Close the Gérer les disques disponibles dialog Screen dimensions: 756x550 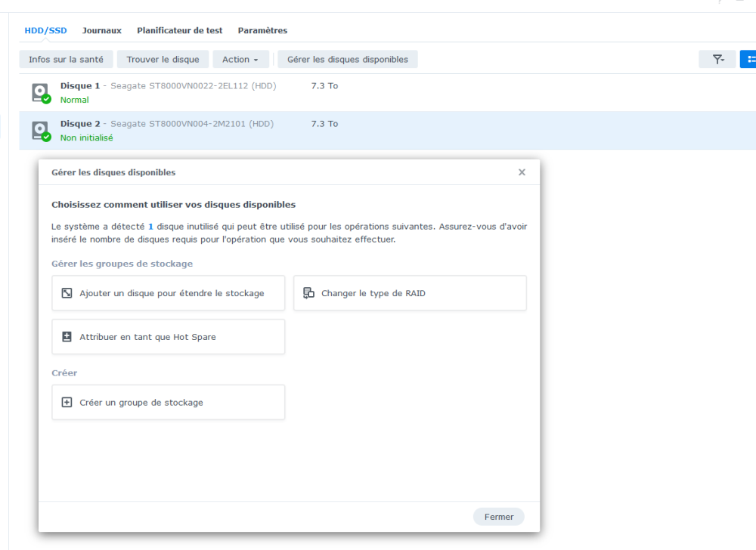[x=522, y=172]
